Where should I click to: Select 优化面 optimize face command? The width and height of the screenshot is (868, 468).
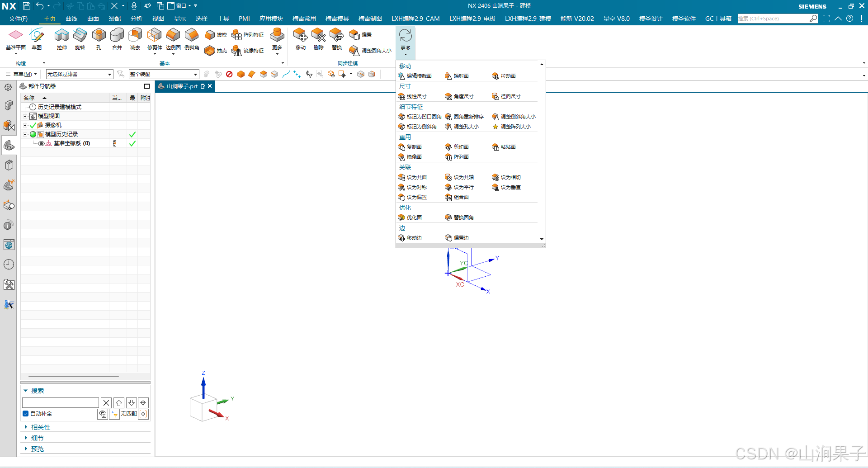410,217
